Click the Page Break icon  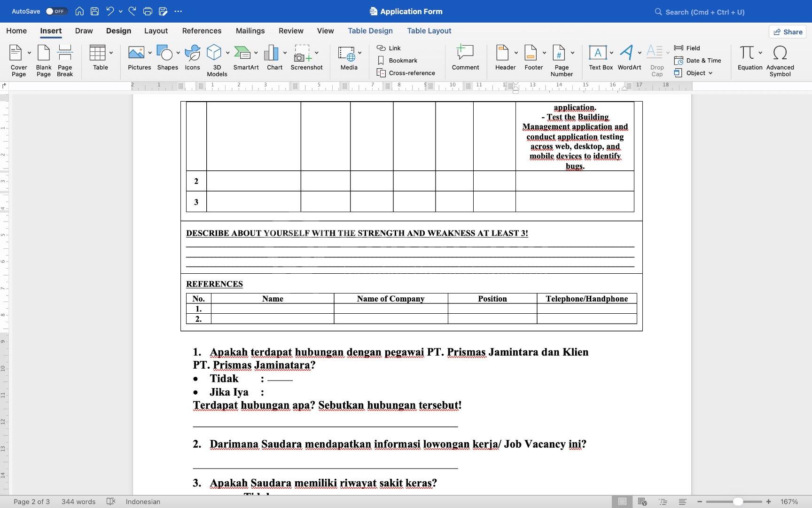click(65, 60)
